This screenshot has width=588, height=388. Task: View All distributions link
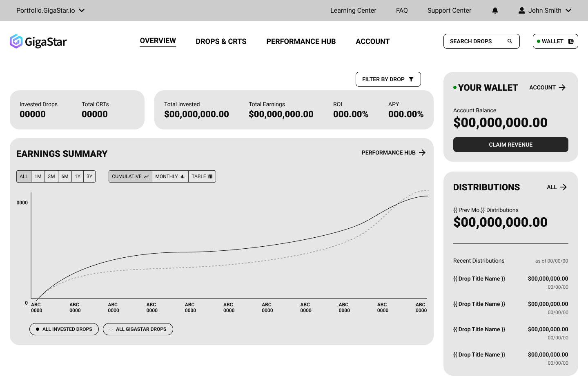(557, 187)
